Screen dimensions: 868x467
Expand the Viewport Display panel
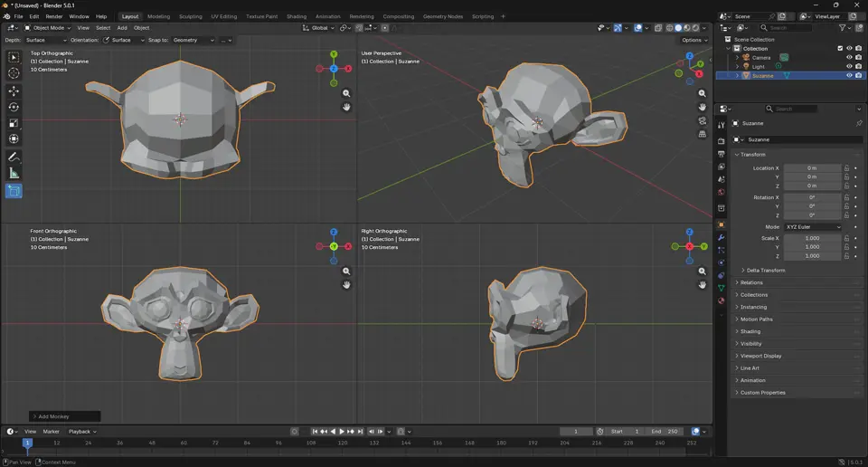tap(760, 356)
